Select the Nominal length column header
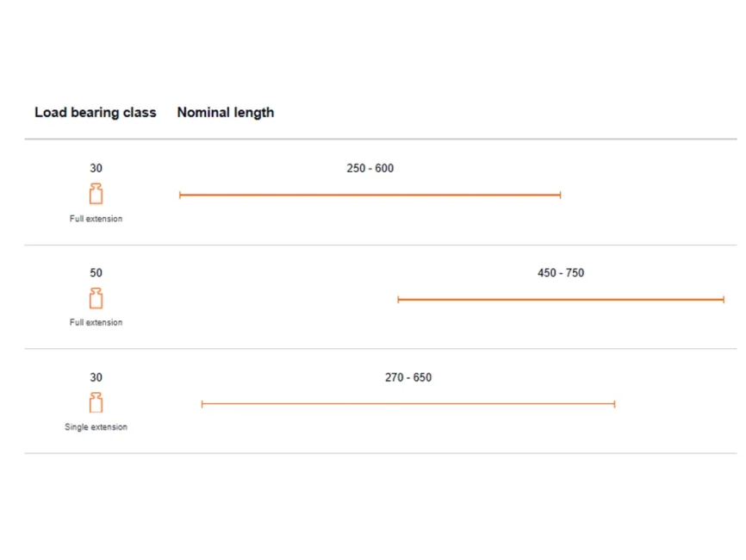 tap(226, 112)
